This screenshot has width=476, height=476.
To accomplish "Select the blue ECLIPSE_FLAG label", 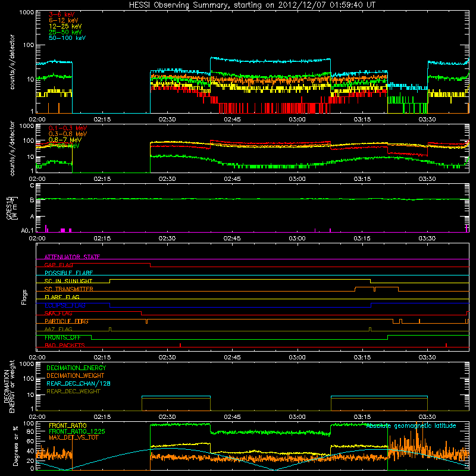I will [65, 305].
